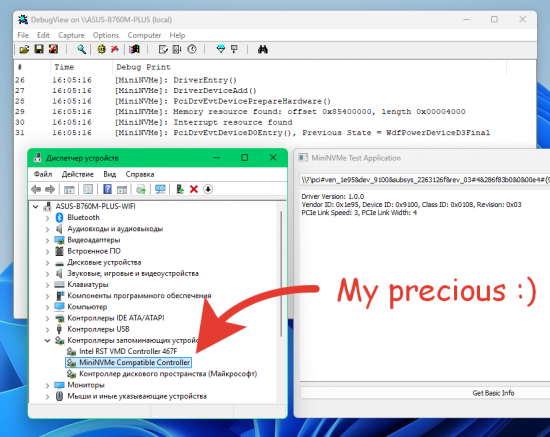Click the Back arrow in Device Manager
This screenshot has width=550, height=437.
[36, 189]
